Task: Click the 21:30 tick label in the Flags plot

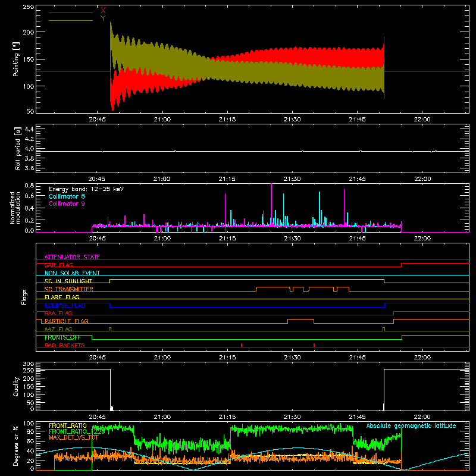Action: pyautogui.click(x=292, y=358)
